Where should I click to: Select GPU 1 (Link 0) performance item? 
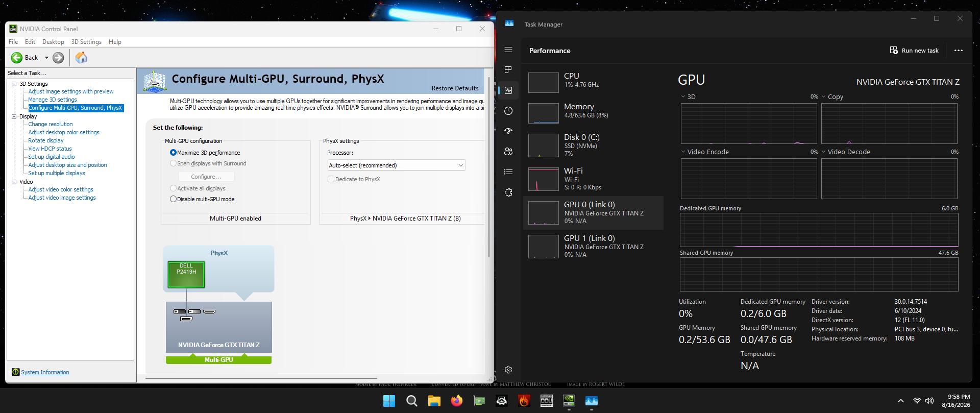click(593, 246)
